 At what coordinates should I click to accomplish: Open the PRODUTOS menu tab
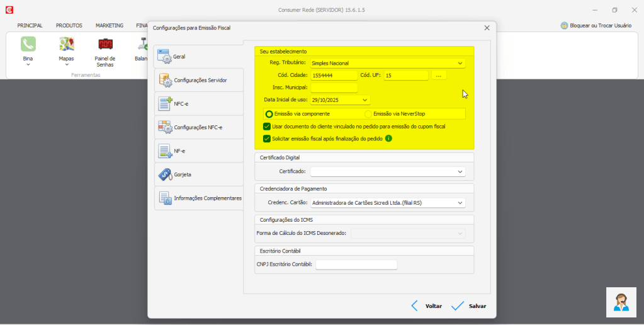point(69,26)
